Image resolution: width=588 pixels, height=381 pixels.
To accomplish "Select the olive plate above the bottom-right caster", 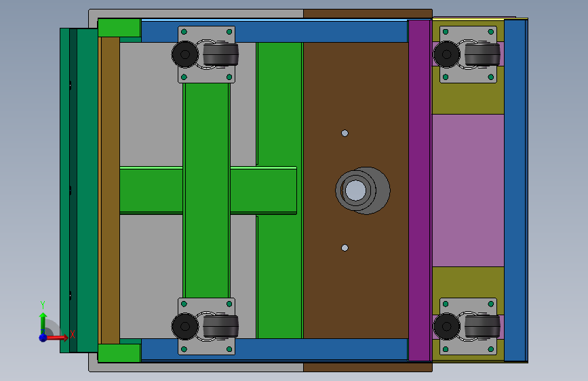I will (x=468, y=283).
